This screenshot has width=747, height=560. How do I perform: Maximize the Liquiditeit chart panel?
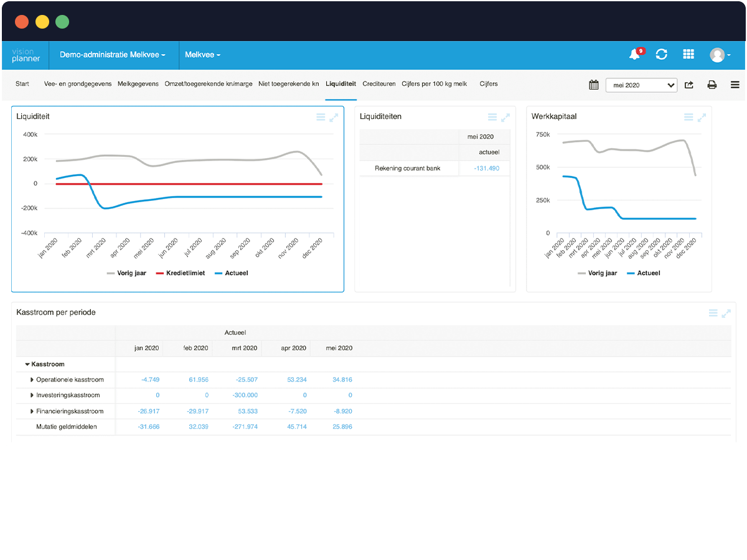pyautogui.click(x=334, y=117)
